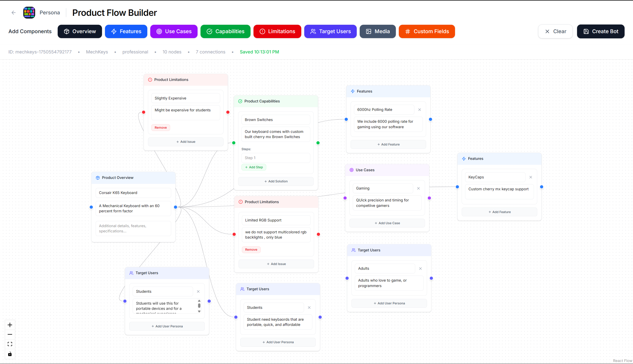Remove the Limited RGB Support issue

point(251,249)
